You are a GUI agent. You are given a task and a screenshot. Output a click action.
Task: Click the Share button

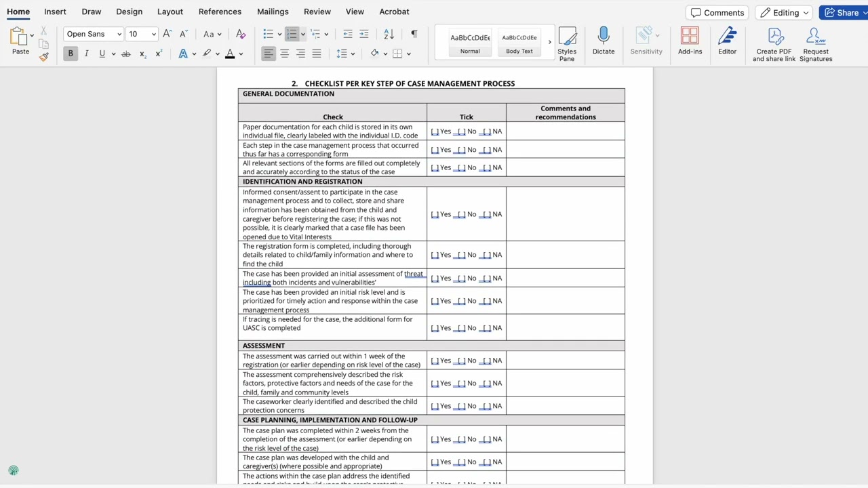[842, 13]
